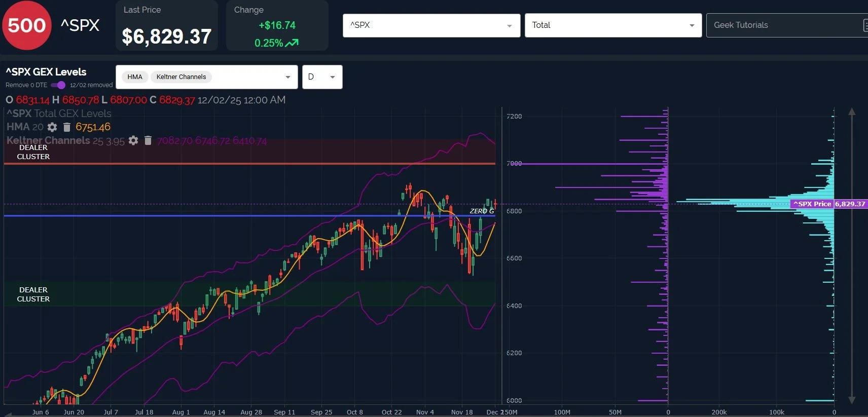Select the Keltner Channels indicator chip

click(x=181, y=77)
